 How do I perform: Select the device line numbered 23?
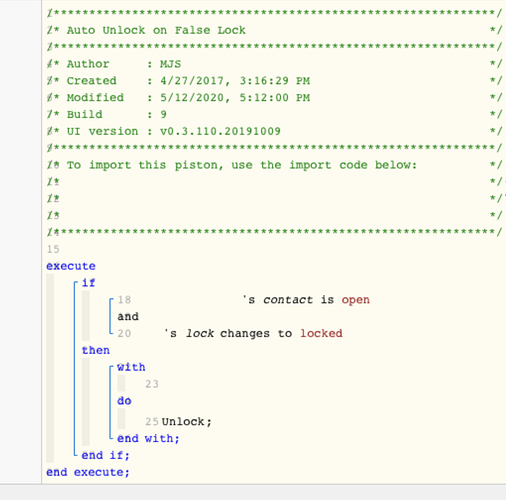[152, 384]
